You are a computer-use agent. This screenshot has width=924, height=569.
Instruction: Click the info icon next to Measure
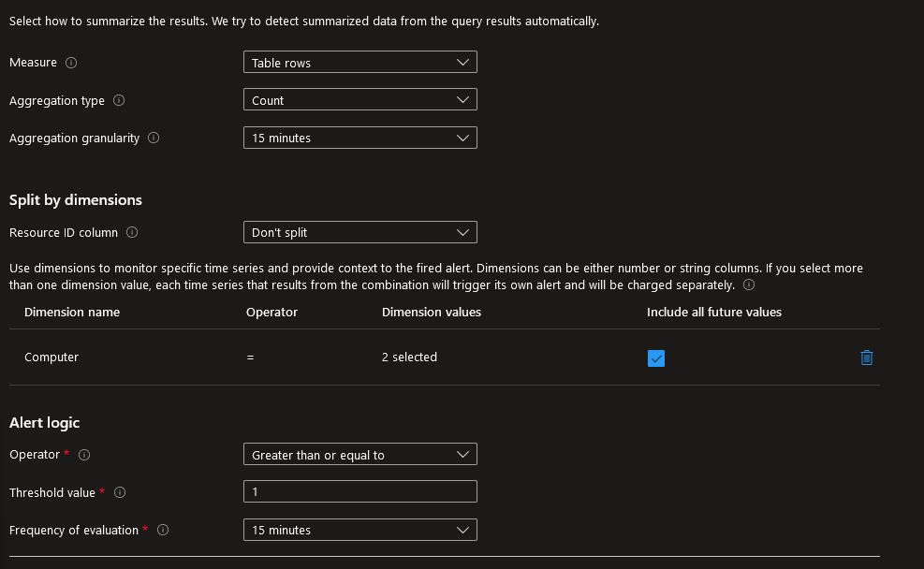[71, 63]
